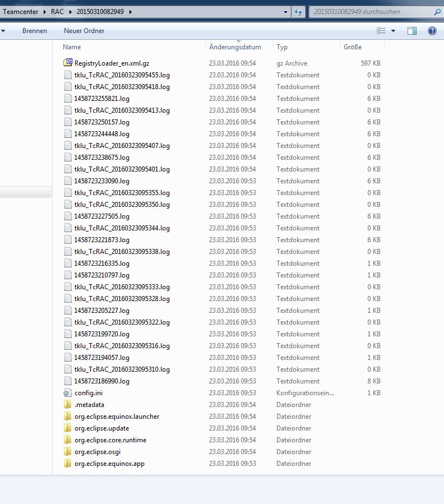The width and height of the screenshot is (444, 504).
Task: Click the tklu_TcRAC_20160323095401.log file icon
Action: point(68,169)
